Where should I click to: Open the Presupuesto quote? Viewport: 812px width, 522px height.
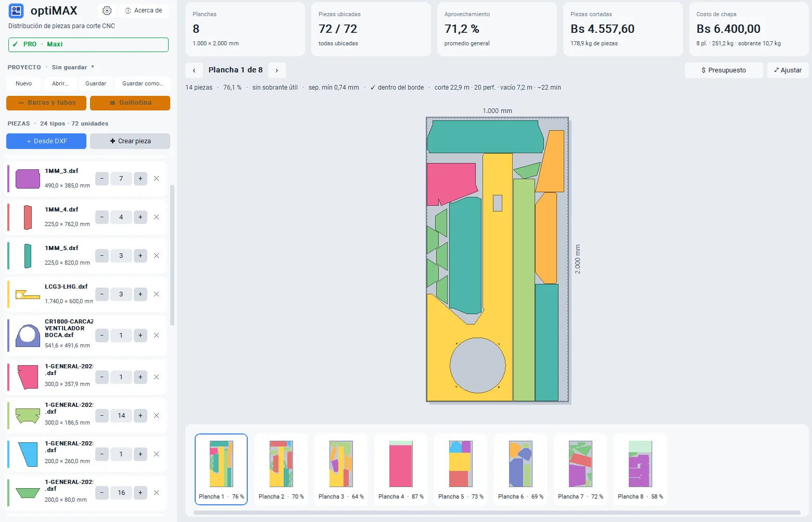(724, 70)
